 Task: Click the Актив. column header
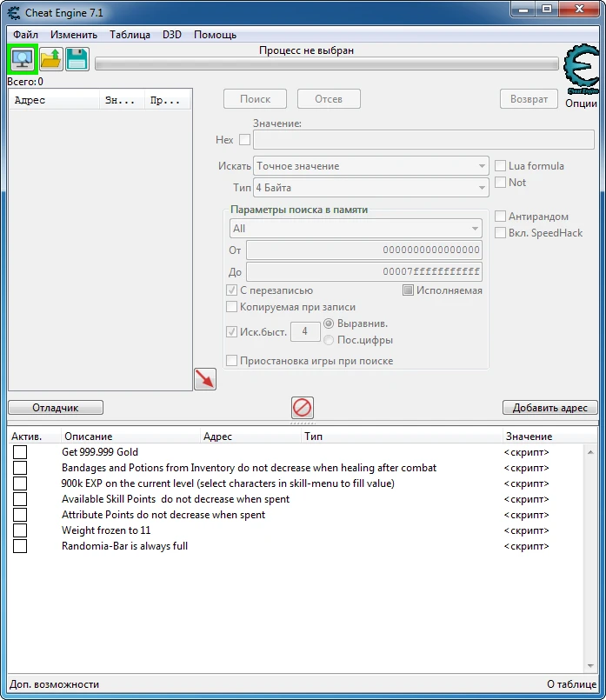pos(34,437)
